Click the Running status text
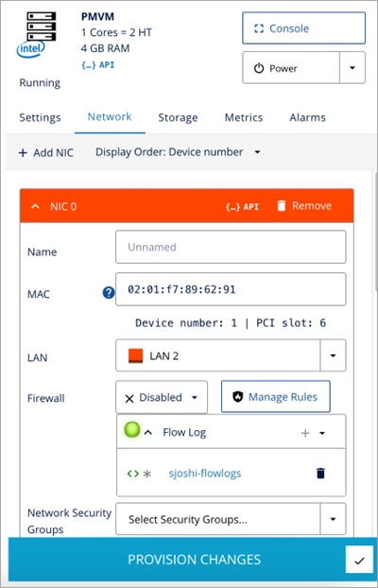The image size is (378, 588). [40, 82]
